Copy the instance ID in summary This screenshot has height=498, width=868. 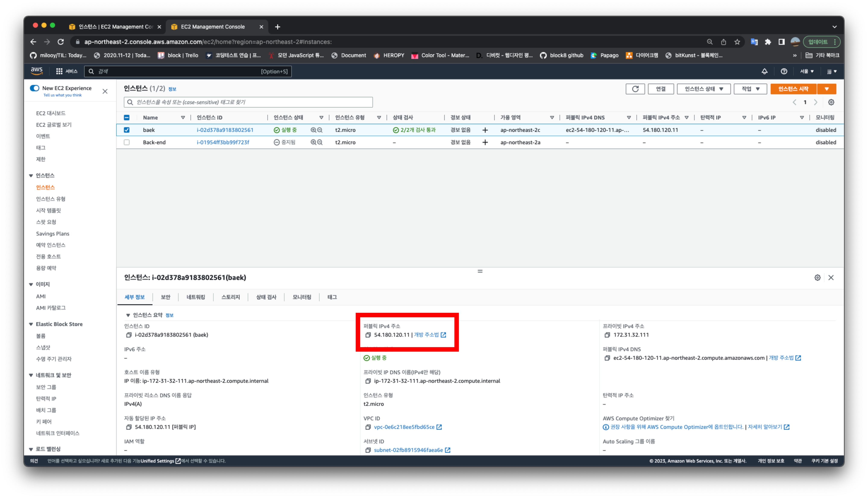coord(129,335)
